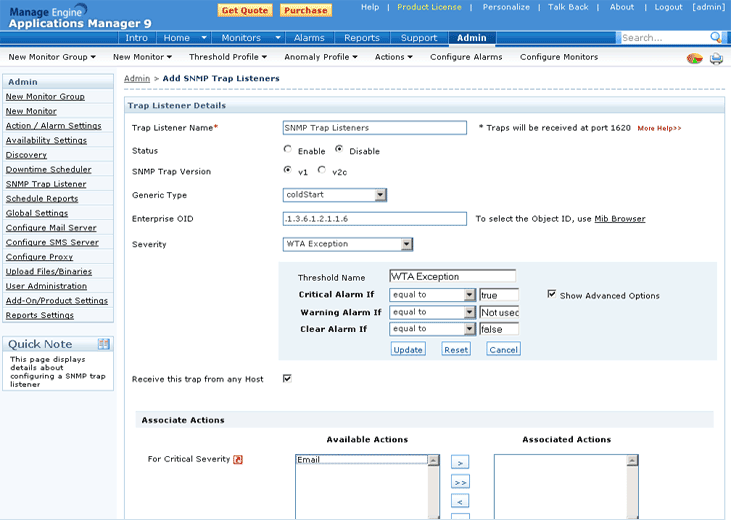
Task: Open SNMP Trap Listener sidebar link
Action: click(x=46, y=184)
